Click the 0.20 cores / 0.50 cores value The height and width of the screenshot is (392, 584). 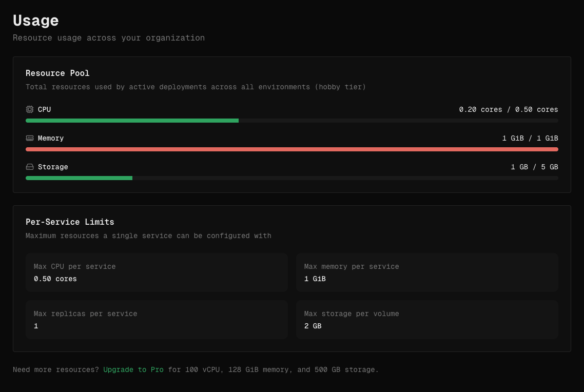pyautogui.click(x=508, y=109)
